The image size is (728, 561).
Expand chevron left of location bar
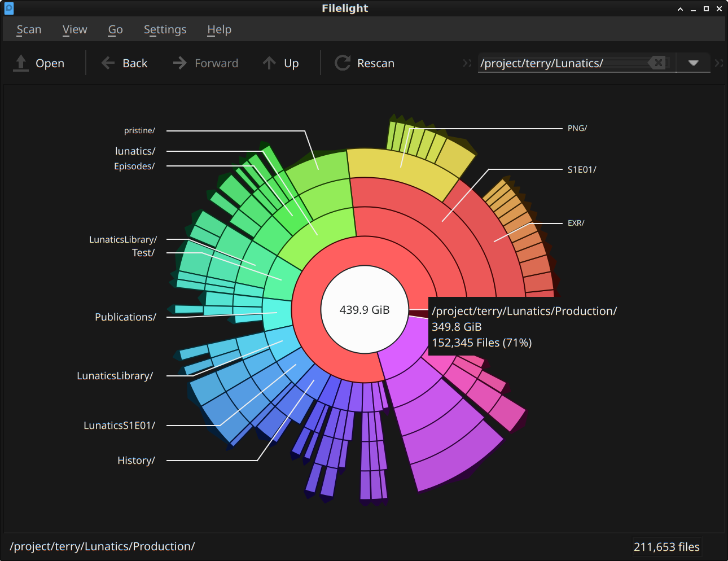(467, 63)
